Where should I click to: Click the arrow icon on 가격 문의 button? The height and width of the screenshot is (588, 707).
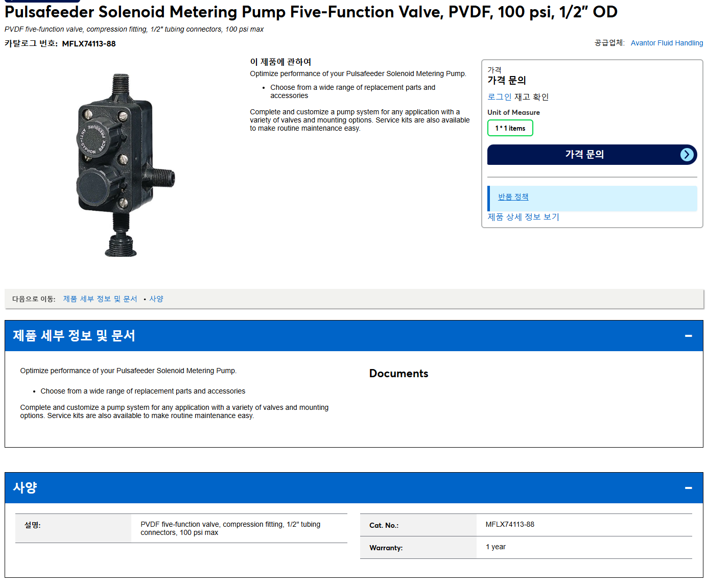point(687,155)
